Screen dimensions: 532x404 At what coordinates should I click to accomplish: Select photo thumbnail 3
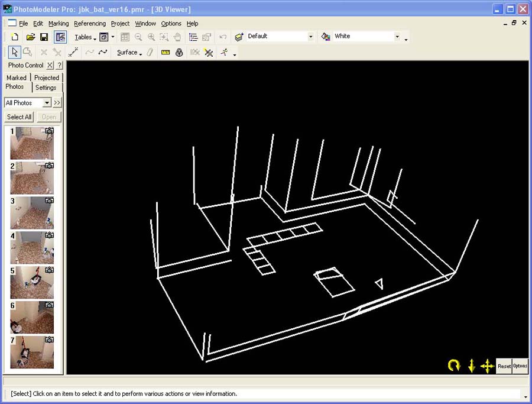click(x=32, y=213)
